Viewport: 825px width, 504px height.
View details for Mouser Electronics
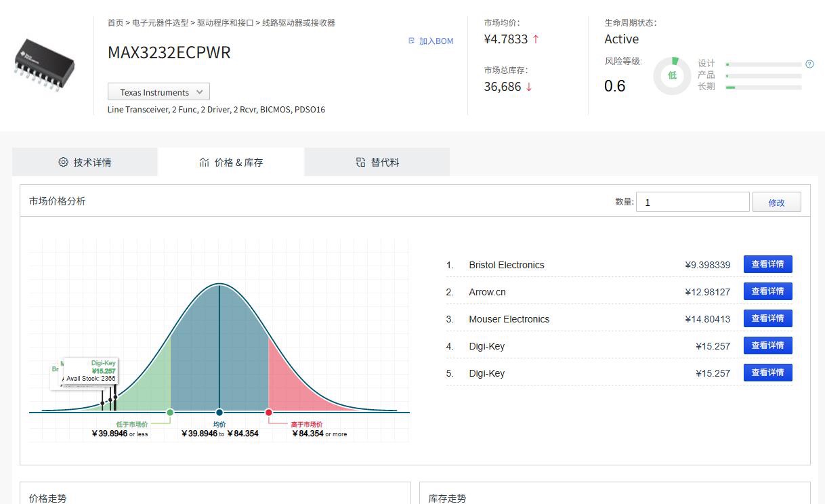(x=767, y=318)
